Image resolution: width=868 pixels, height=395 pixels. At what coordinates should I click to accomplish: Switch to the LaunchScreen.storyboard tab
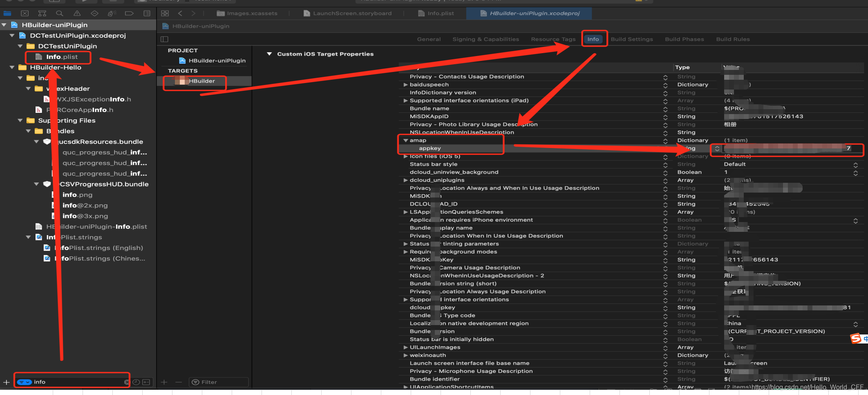[x=347, y=13]
